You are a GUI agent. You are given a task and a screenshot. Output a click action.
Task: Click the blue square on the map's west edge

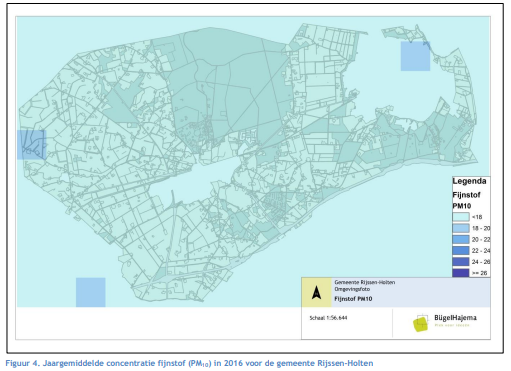(32, 145)
